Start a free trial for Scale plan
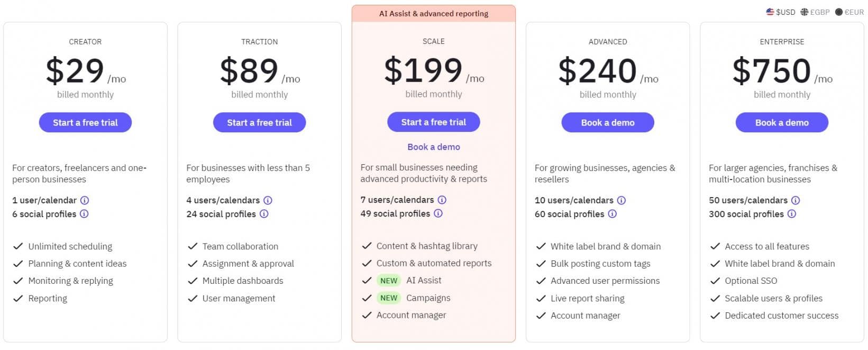The height and width of the screenshot is (350, 868). click(433, 122)
